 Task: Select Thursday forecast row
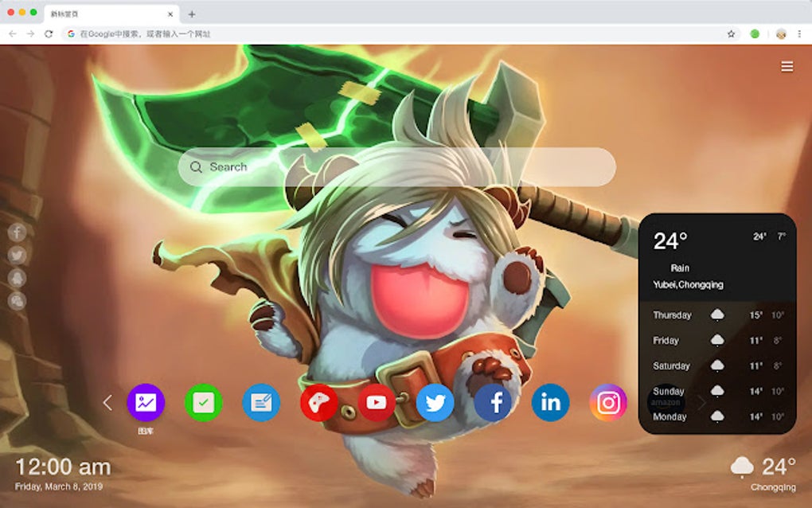pyautogui.click(x=718, y=315)
